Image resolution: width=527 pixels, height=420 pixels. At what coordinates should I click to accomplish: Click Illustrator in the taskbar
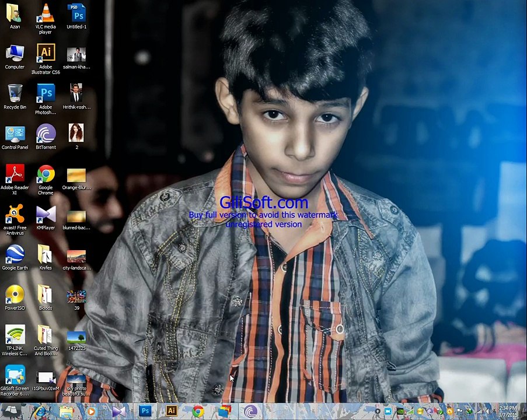[x=172, y=411]
